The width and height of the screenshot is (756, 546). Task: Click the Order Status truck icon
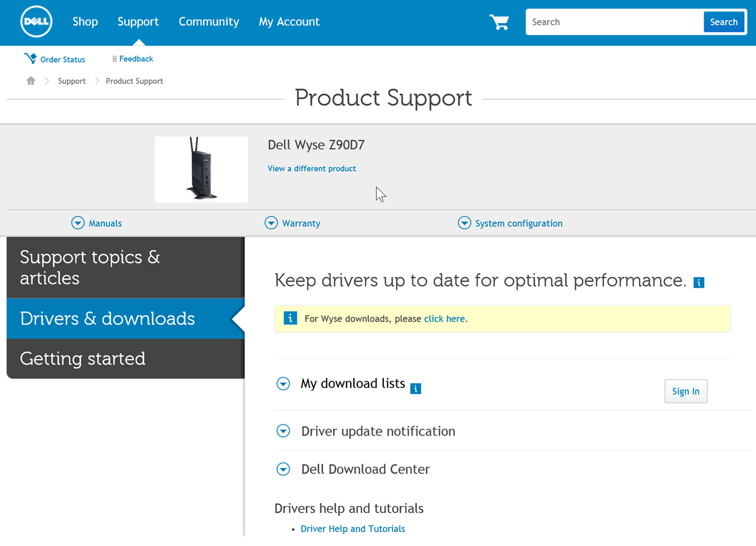(x=30, y=59)
